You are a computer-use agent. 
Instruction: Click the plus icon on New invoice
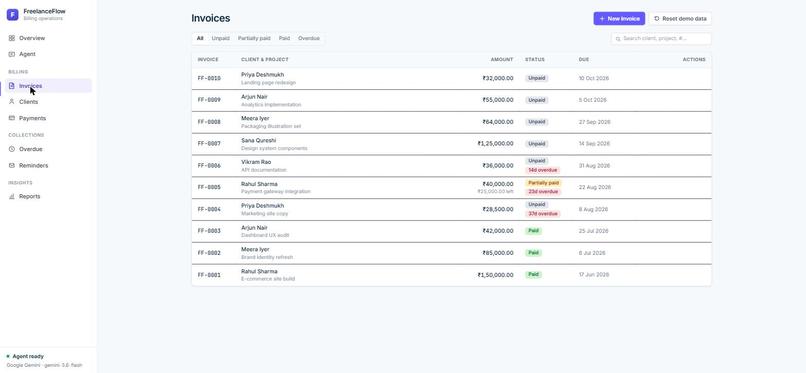pyautogui.click(x=602, y=18)
